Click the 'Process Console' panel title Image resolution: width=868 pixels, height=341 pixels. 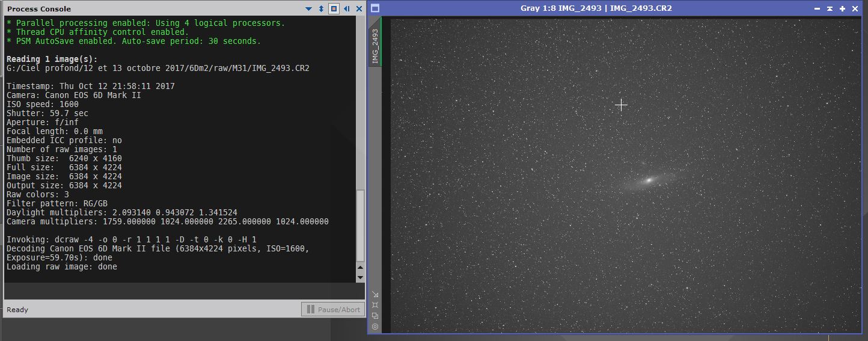pos(38,9)
